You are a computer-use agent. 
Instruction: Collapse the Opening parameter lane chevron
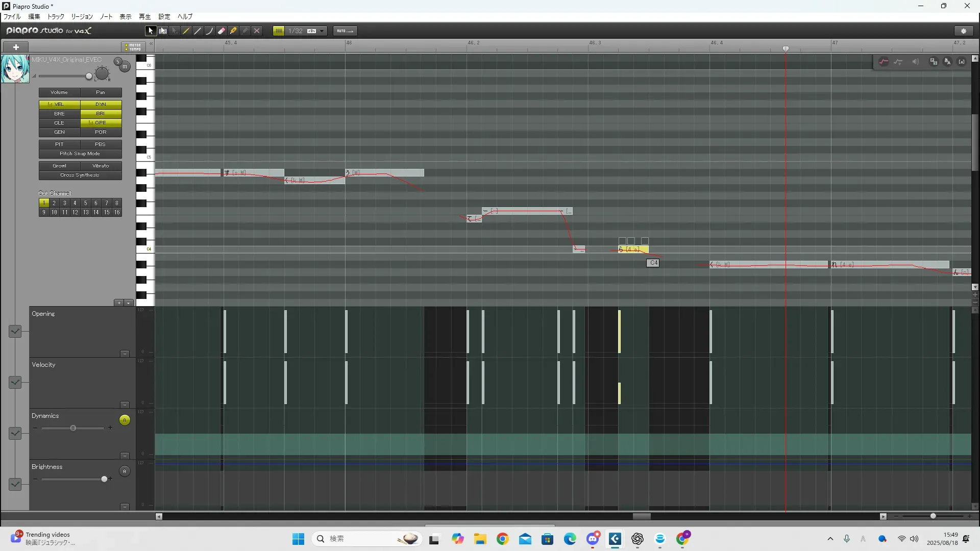(15, 332)
